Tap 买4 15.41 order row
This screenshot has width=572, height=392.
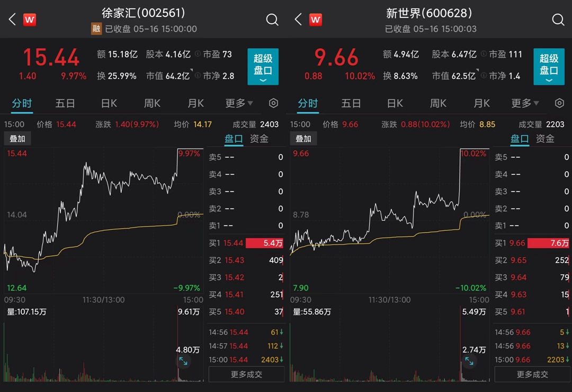click(x=246, y=294)
